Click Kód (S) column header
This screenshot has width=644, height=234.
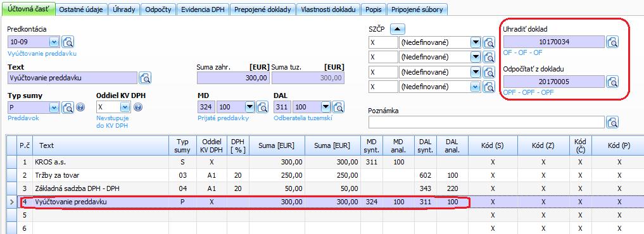coord(493,145)
